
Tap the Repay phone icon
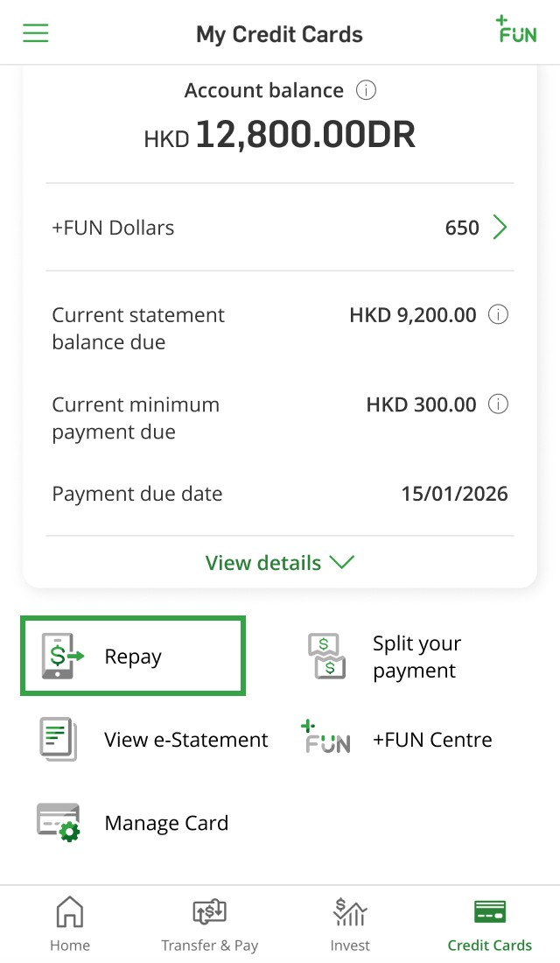[61, 657]
